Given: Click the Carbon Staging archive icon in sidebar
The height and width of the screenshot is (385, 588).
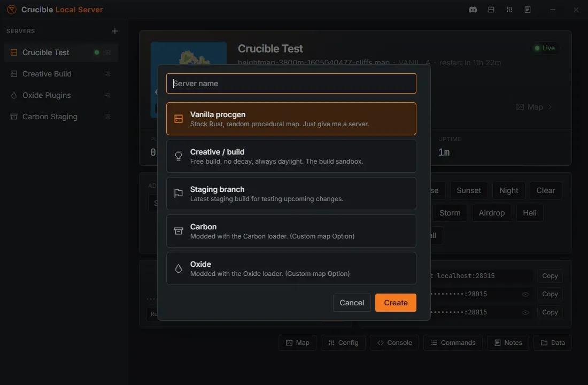Looking at the screenshot, I should [14, 117].
